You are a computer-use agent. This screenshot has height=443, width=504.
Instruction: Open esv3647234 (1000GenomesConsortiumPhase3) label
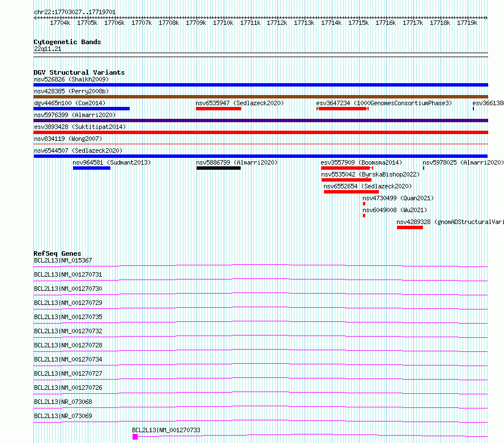click(384, 103)
